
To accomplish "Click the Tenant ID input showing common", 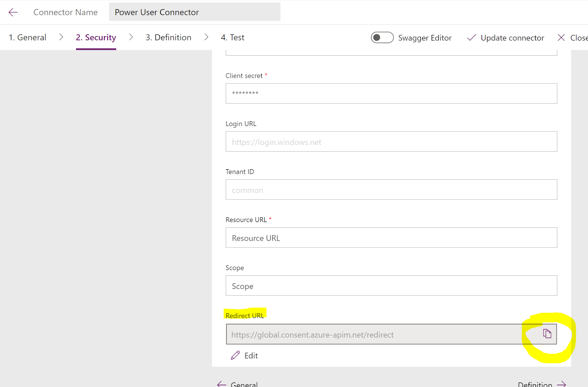I will (390, 190).
